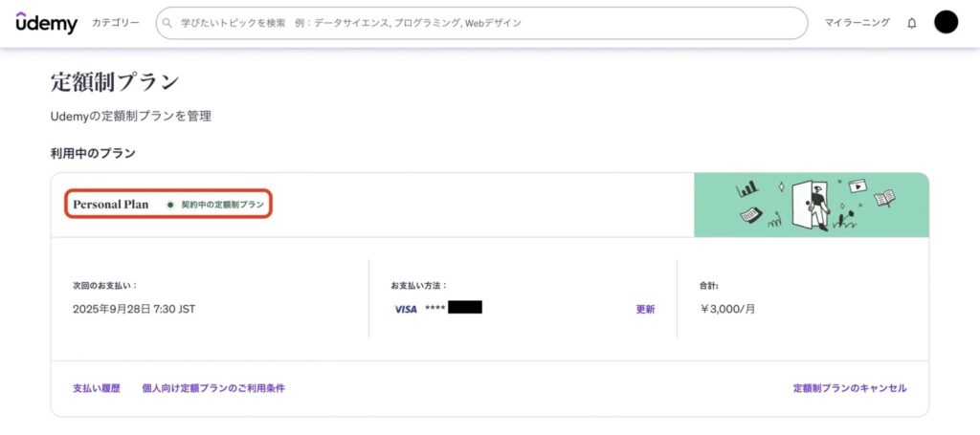Click the Udemy logo

pyautogui.click(x=46, y=23)
